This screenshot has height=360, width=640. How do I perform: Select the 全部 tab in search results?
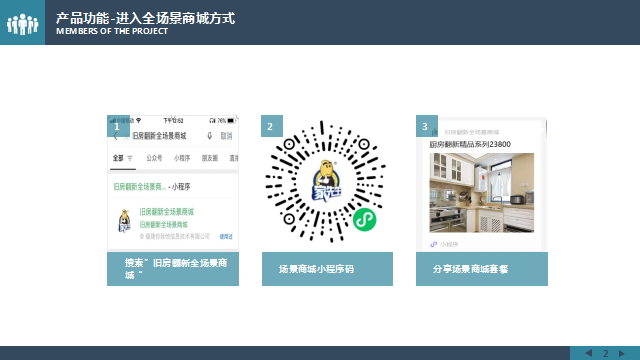(118, 158)
